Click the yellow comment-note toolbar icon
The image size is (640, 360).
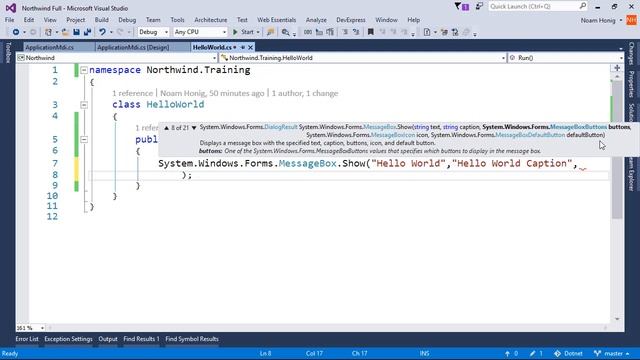(x=270, y=32)
